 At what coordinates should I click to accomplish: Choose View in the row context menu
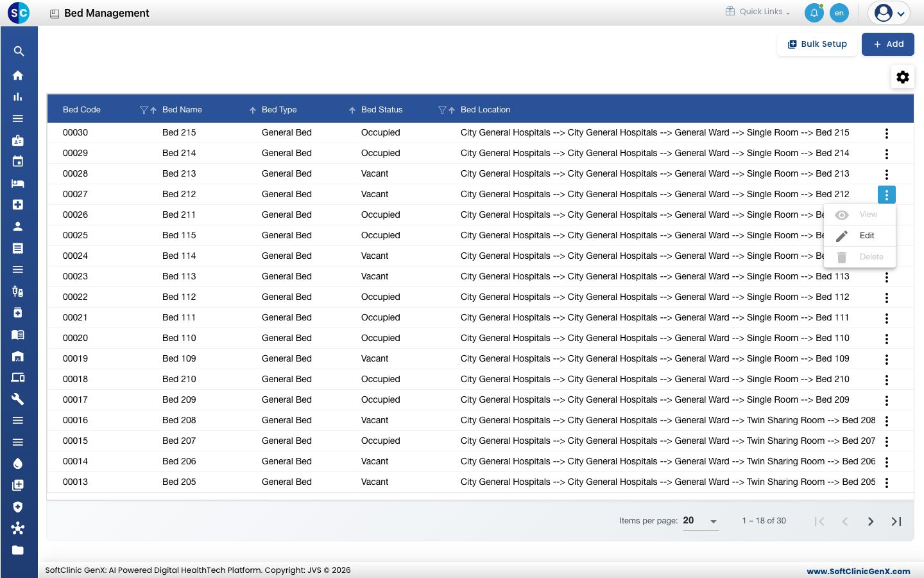click(x=860, y=215)
